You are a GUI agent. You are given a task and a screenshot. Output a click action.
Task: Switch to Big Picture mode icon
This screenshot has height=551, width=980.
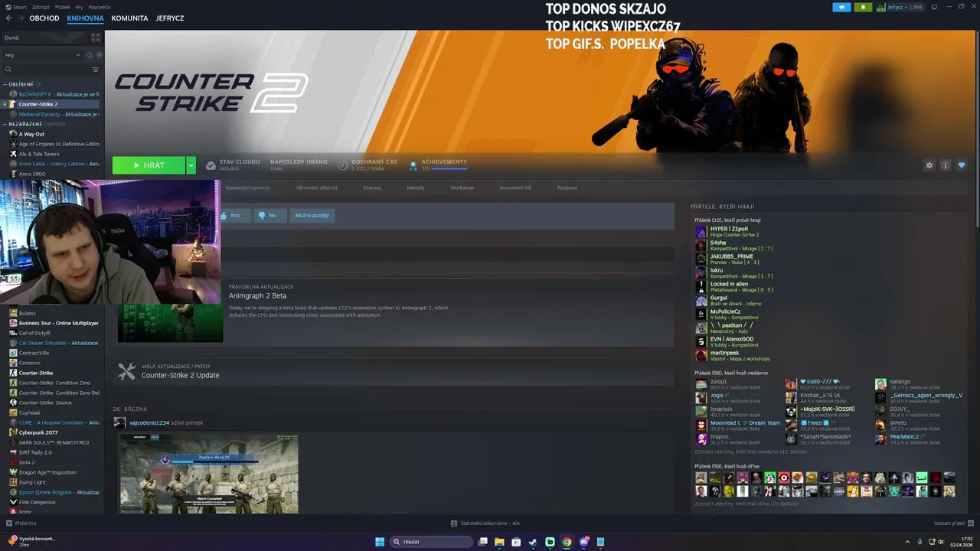[933, 7]
